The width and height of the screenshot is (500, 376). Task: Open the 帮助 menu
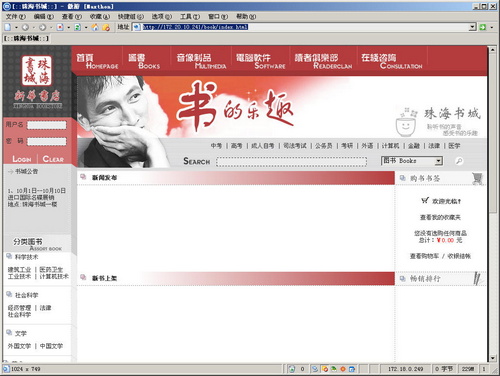coord(246,16)
